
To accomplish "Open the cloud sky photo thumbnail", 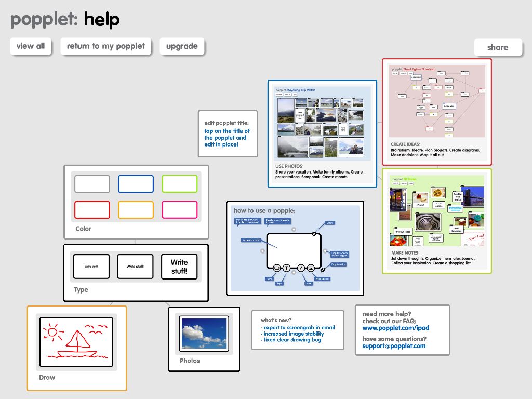I will pyautogui.click(x=204, y=334).
